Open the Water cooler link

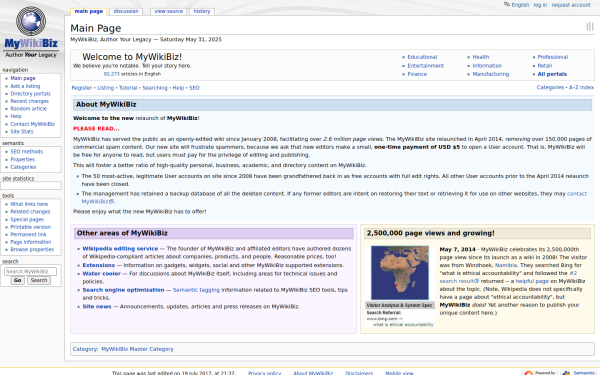click(x=101, y=274)
